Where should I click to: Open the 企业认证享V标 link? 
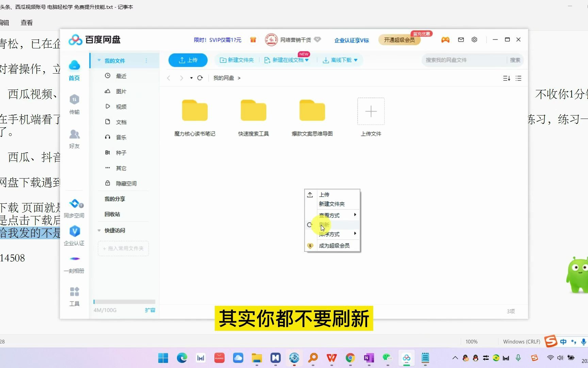pyautogui.click(x=352, y=40)
